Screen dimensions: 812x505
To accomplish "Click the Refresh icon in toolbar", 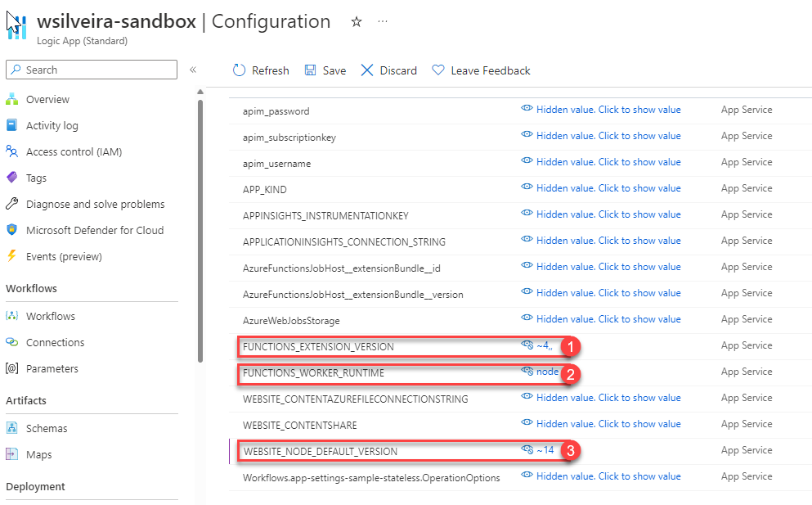I will pos(240,70).
